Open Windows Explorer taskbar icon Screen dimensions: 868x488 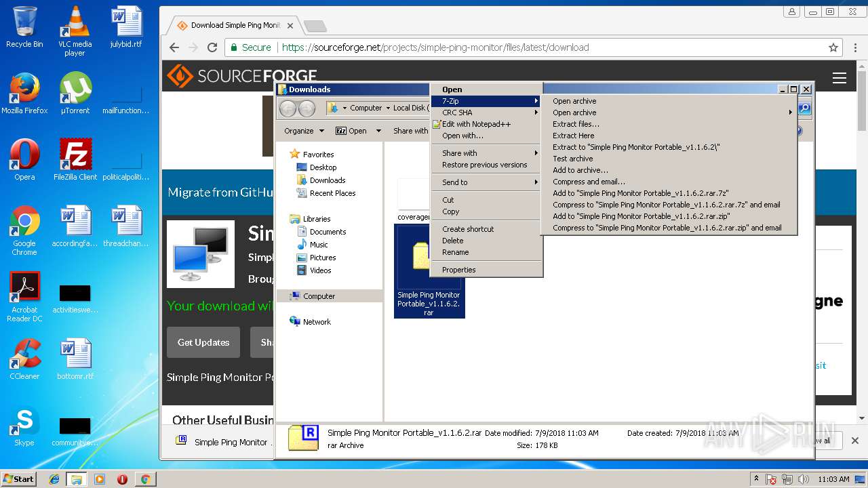[x=76, y=479]
